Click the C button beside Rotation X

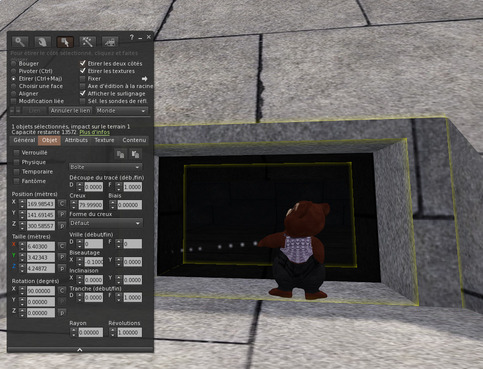[62, 291]
